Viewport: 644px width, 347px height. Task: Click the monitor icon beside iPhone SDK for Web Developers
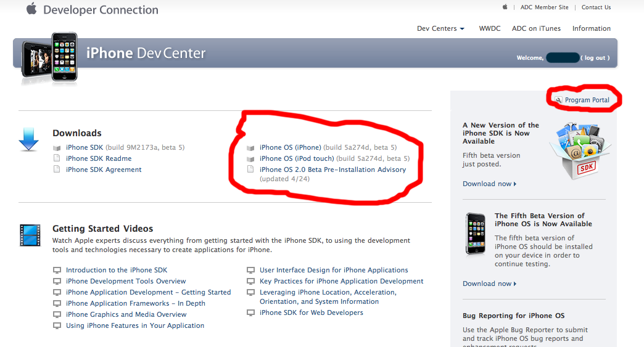250,312
